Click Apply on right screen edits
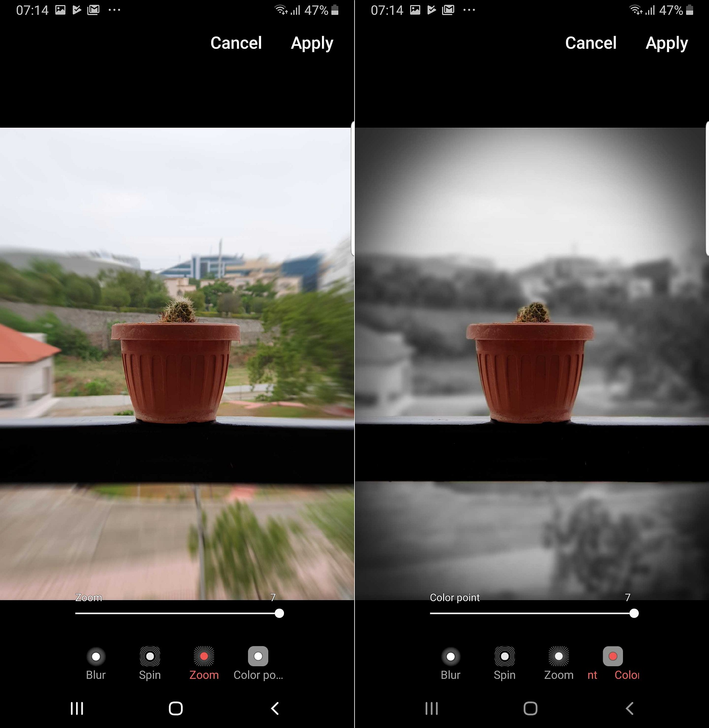This screenshot has width=709, height=728. pyautogui.click(x=667, y=44)
